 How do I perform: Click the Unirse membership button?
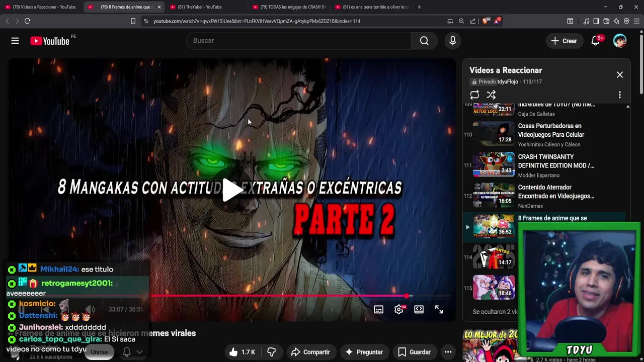pos(99,352)
